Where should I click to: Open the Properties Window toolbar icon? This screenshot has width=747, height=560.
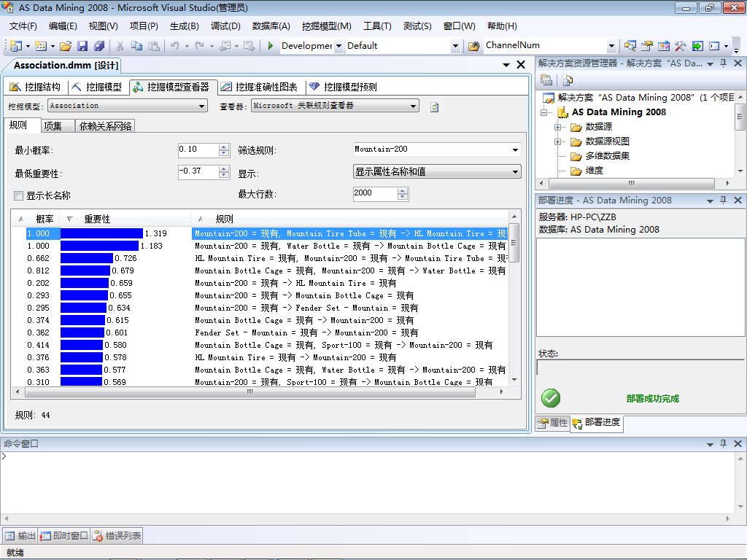pos(646,46)
